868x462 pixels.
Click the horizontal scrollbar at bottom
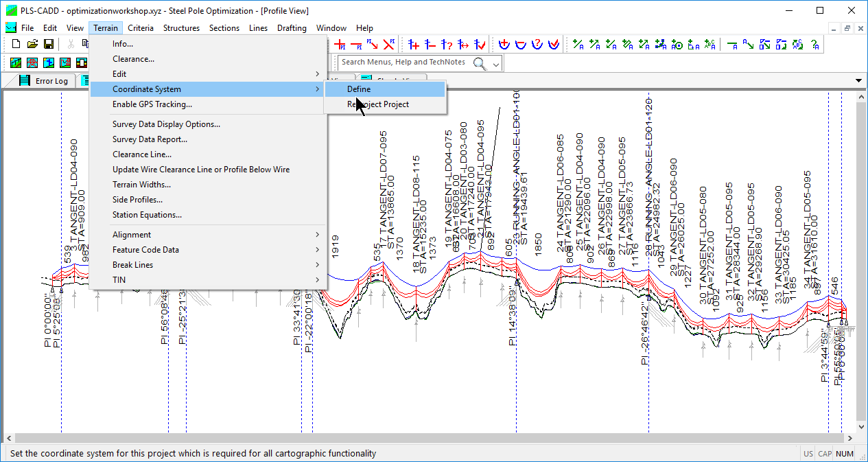pos(427,438)
